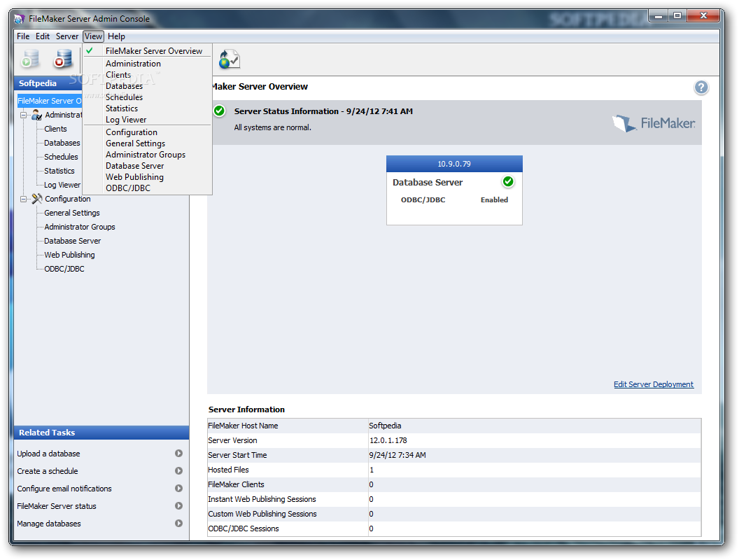
Task: Click Create a schedule task
Action: coord(48,471)
